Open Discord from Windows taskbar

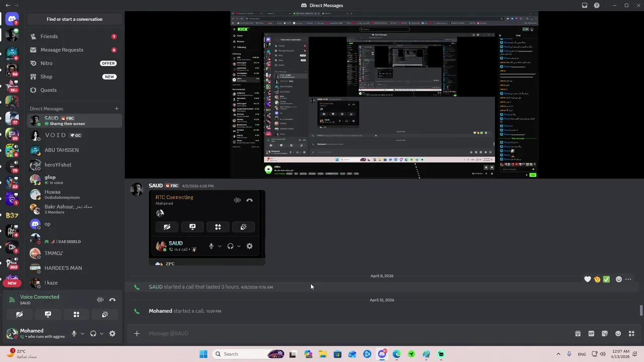[382, 354]
